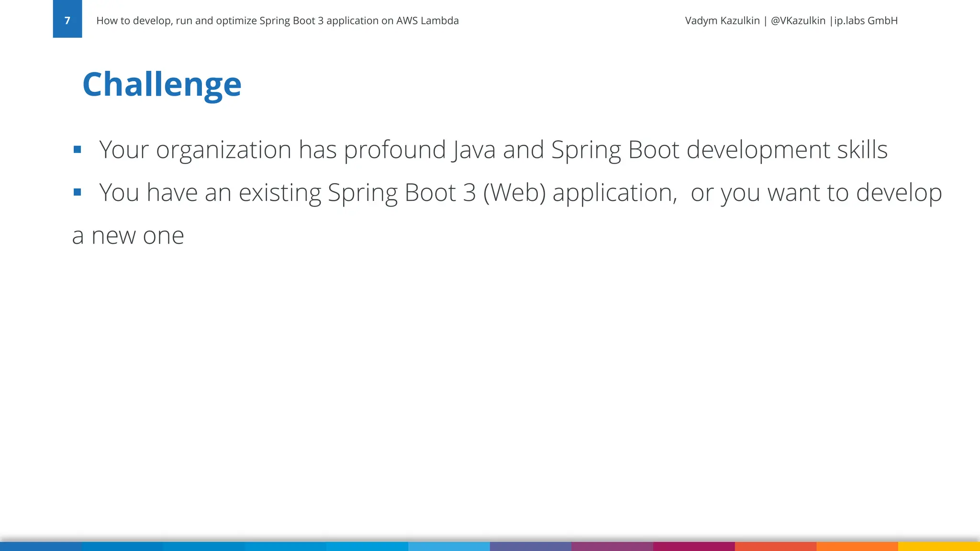The image size is (980, 551).
Task: Click the header title 'How to develop, run and optimize Spring Boot 3 application on AWS Lambda'
Action: coord(278,21)
